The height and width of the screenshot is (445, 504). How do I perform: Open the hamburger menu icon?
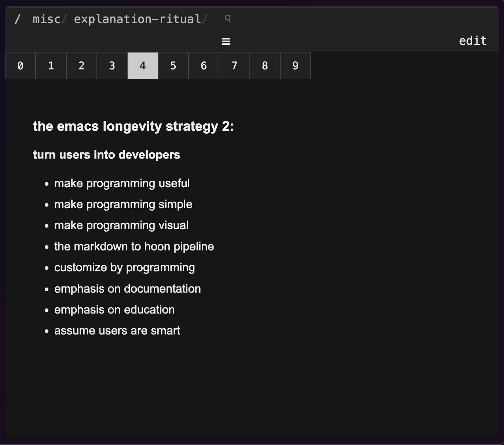point(226,41)
